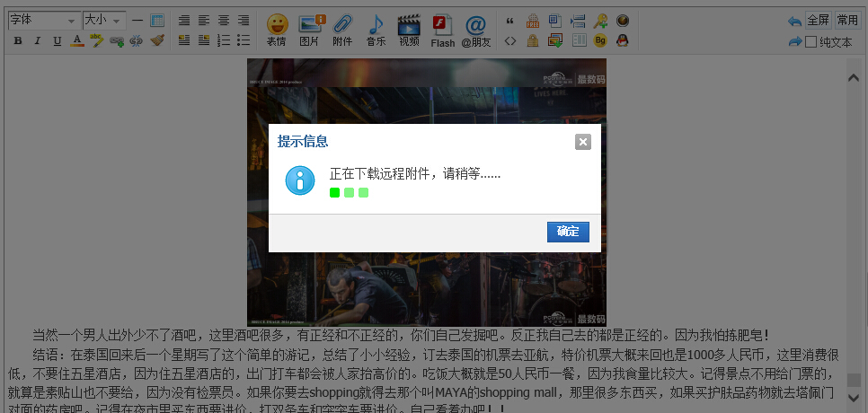Switch editor to 全屏 fullscreen
This screenshot has width=868, height=413.
819,21
